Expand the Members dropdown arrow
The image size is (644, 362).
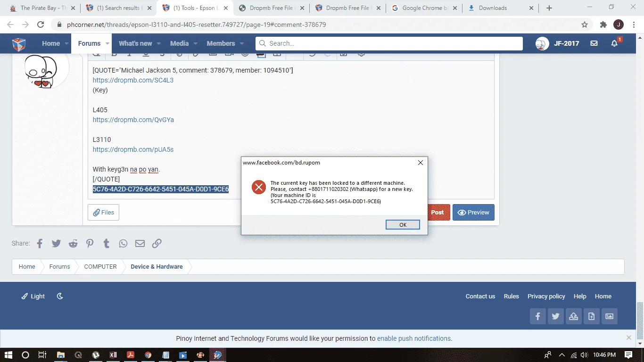[241, 43]
